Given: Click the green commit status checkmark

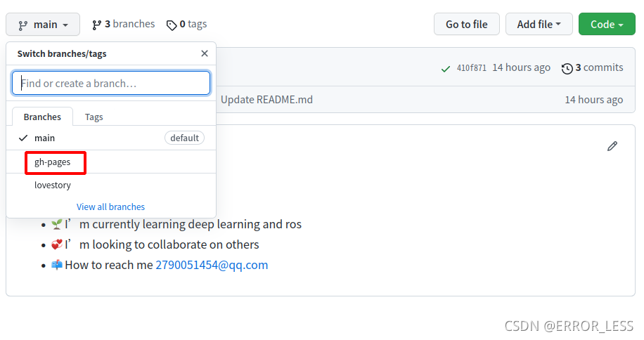Looking at the screenshot, I should click(445, 69).
